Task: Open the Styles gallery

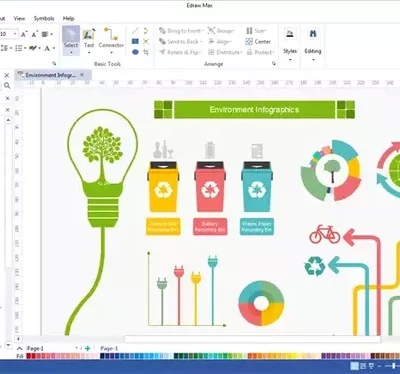Action: (x=290, y=45)
